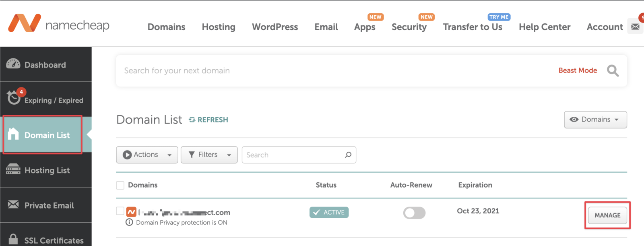Screen dimensions: 644x246
Task: Toggle Auto-Renew switch for the domain
Action: point(414,213)
